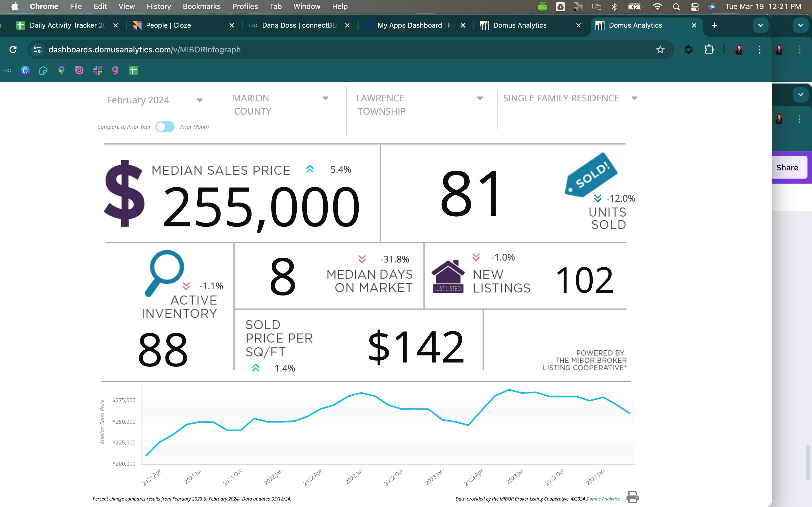Open the Chrome three-dot menu
This screenshot has height=507, width=812.
pos(759,50)
